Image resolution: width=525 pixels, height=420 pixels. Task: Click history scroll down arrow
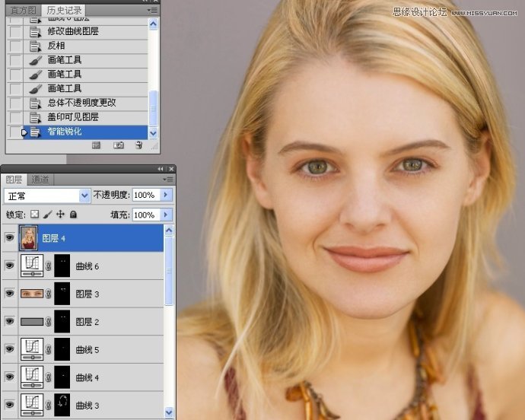point(153,133)
